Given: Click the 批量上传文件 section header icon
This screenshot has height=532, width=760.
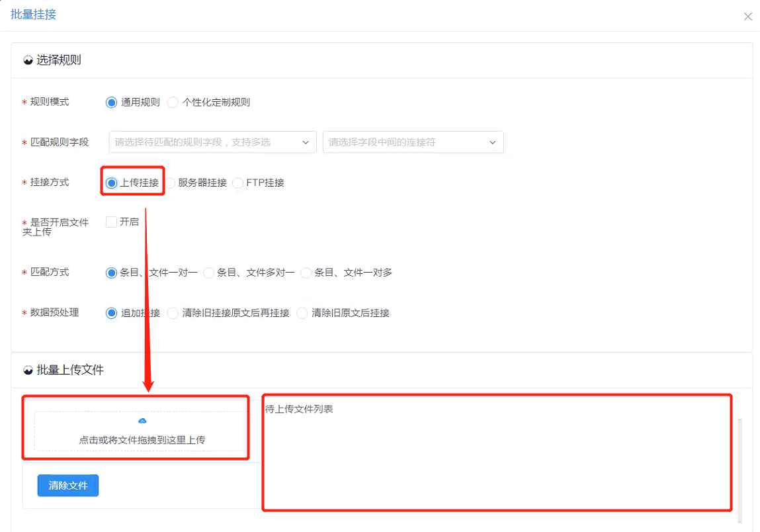Looking at the screenshot, I should [x=28, y=371].
